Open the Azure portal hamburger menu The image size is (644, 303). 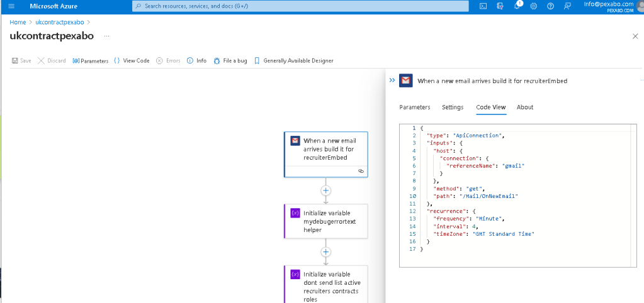tap(11, 6)
